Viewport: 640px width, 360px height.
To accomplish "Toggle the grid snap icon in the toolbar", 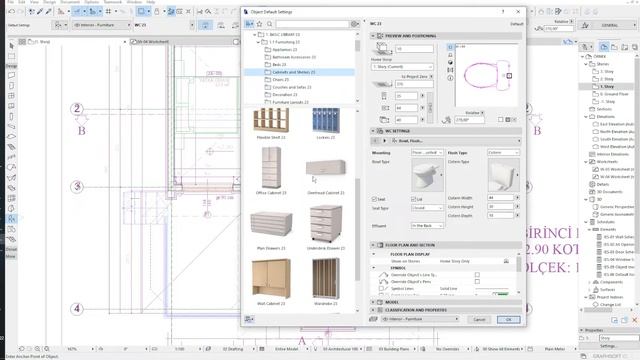I will 108,12.
